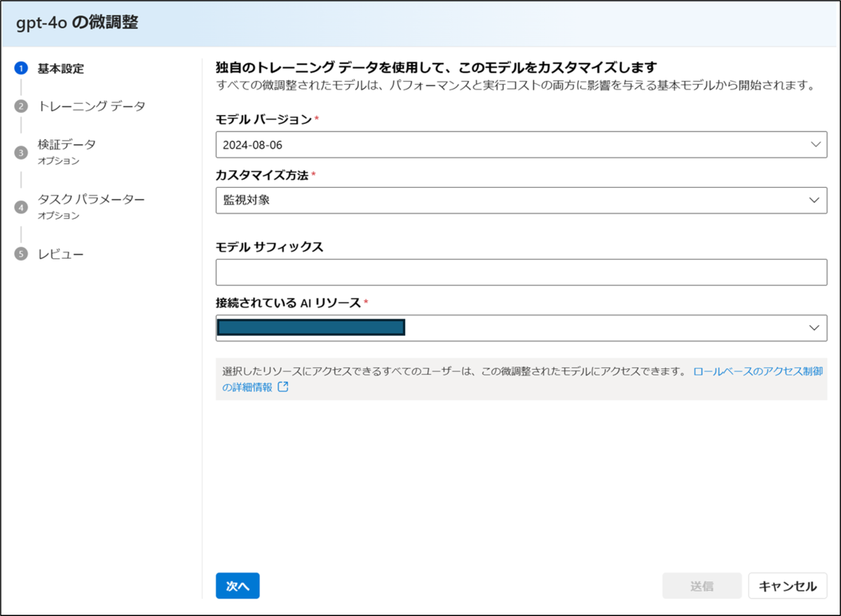Viewport: 841px width, 616px height.
Task: Click the キャンセル button
Action: coord(788,586)
